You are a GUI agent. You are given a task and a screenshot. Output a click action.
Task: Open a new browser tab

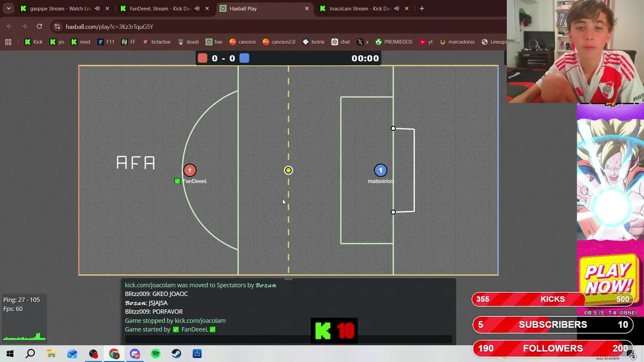[422, 9]
